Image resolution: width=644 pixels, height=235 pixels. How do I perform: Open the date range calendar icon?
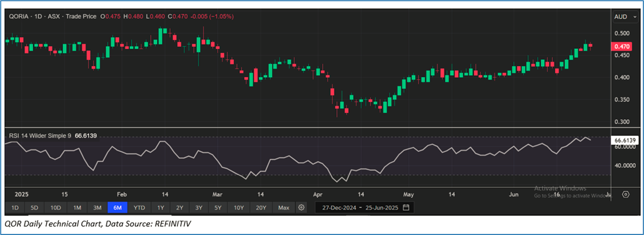tap(406, 208)
